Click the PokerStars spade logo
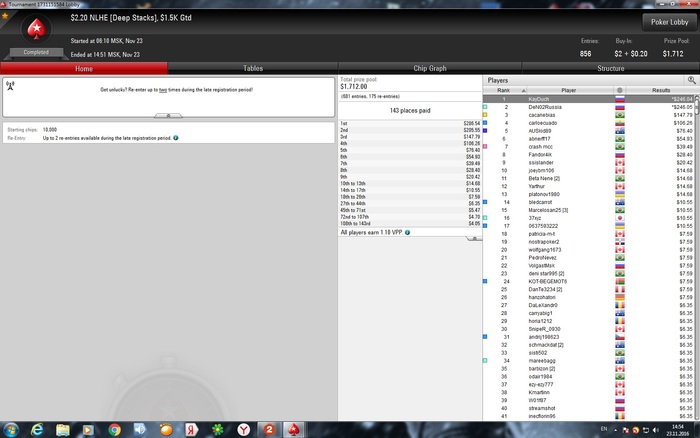Viewport: 700px width, 438px height. pyautogui.click(x=36, y=29)
